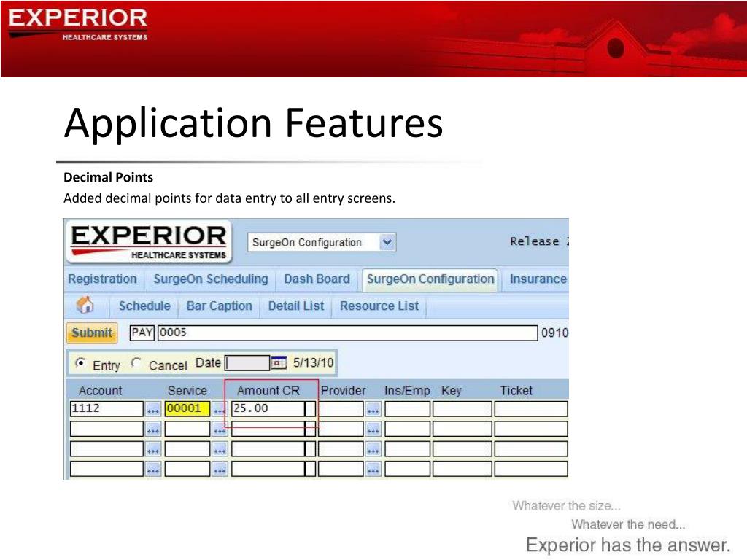Switch to the SurgeOn Scheduling tab
Screen dimensions: 747x560
(x=211, y=279)
